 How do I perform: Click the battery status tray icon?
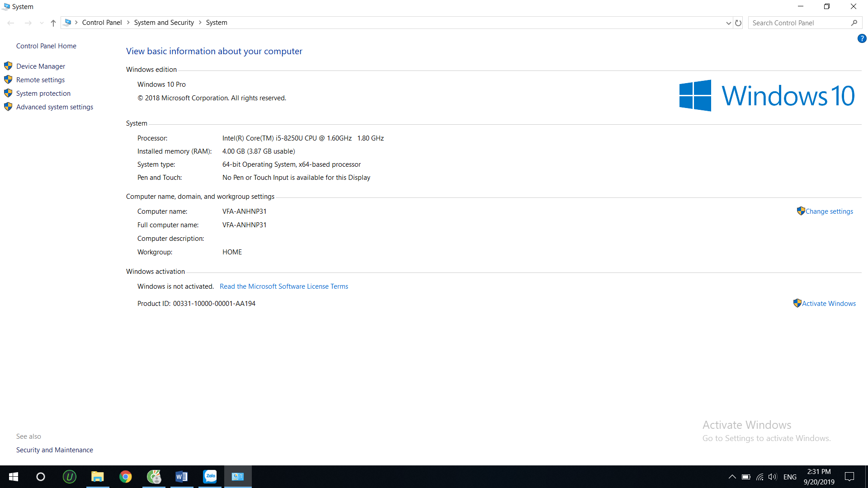pos(746,477)
